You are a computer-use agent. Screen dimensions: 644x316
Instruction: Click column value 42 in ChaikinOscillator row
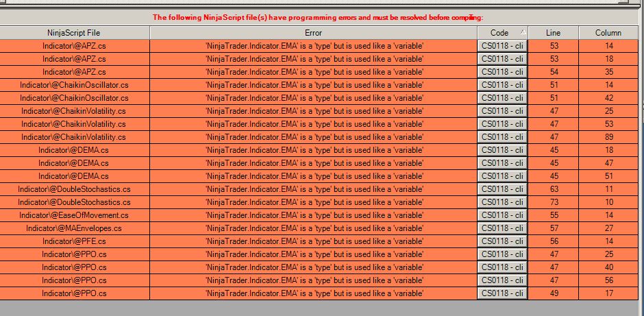(x=608, y=98)
